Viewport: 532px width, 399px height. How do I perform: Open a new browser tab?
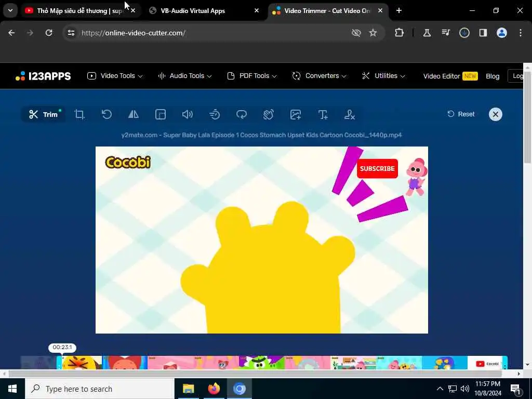pyautogui.click(x=399, y=10)
